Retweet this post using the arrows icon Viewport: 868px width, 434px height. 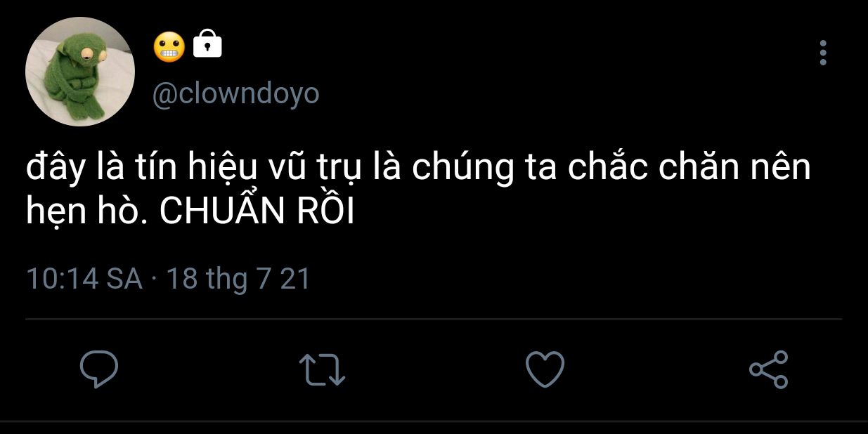click(322, 369)
